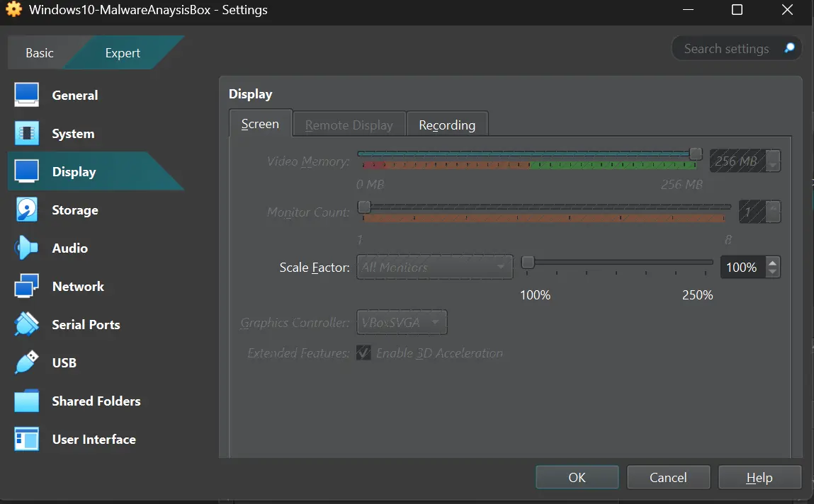Image resolution: width=814 pixels, height=504 pixels.
Task: Open Serial Ports connector icon
Action: coord(27,325)
